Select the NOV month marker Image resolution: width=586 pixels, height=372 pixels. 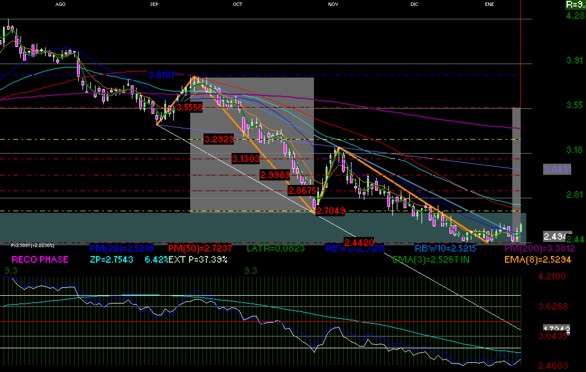click(x=333, y=4)
